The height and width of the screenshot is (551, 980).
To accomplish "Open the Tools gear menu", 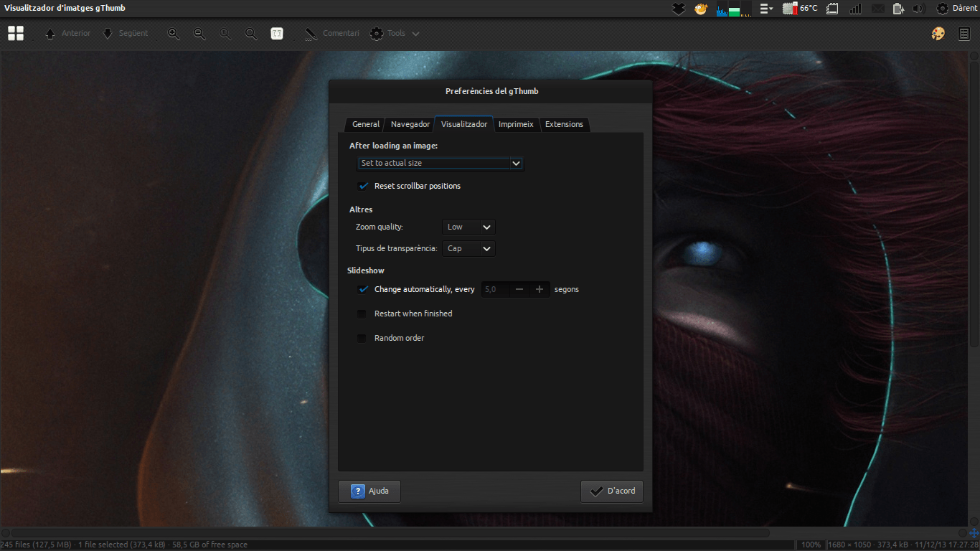I will point(377,34).
